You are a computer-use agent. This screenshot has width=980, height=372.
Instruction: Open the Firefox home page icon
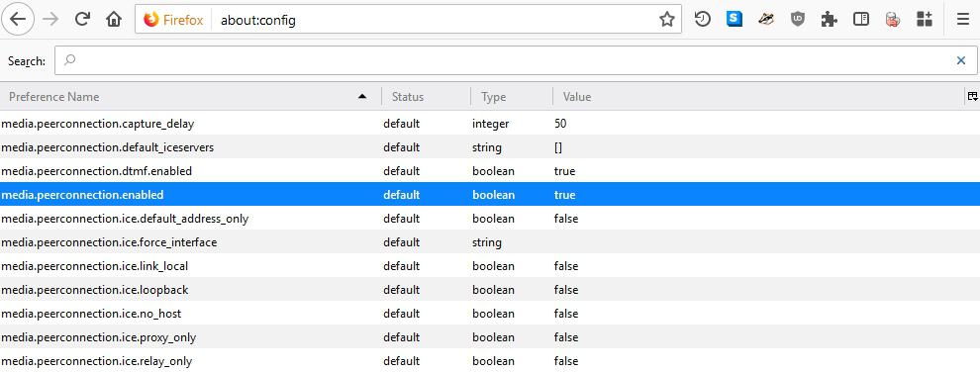coord(114,20)
